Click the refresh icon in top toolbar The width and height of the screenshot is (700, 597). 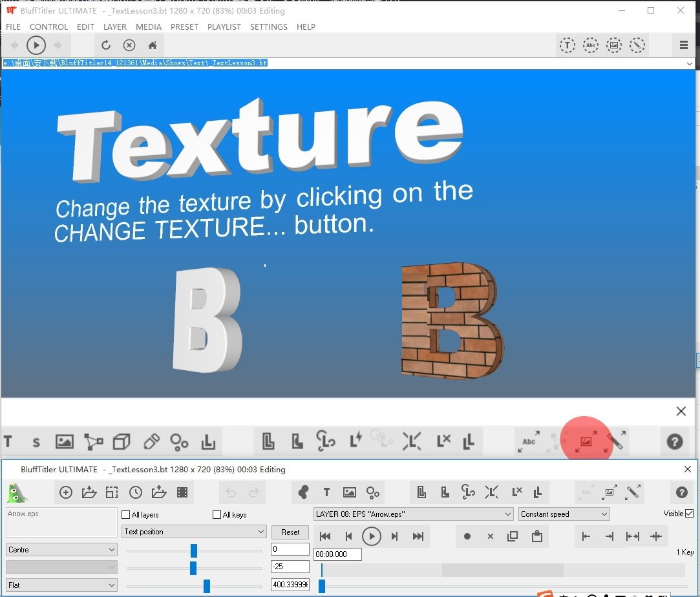[106, 45]
